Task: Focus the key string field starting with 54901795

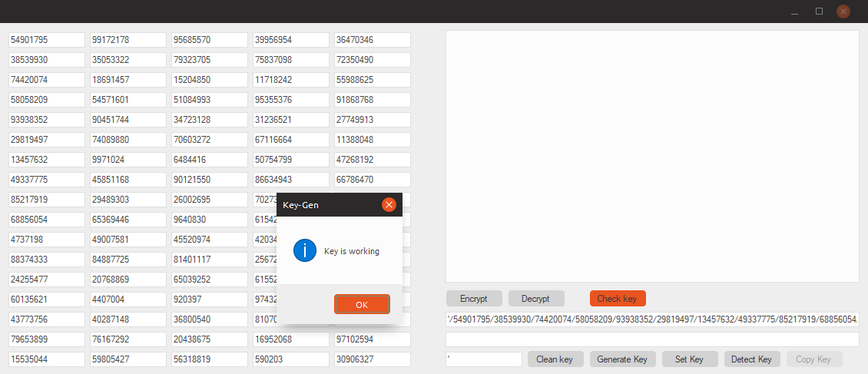Action: 652,319
